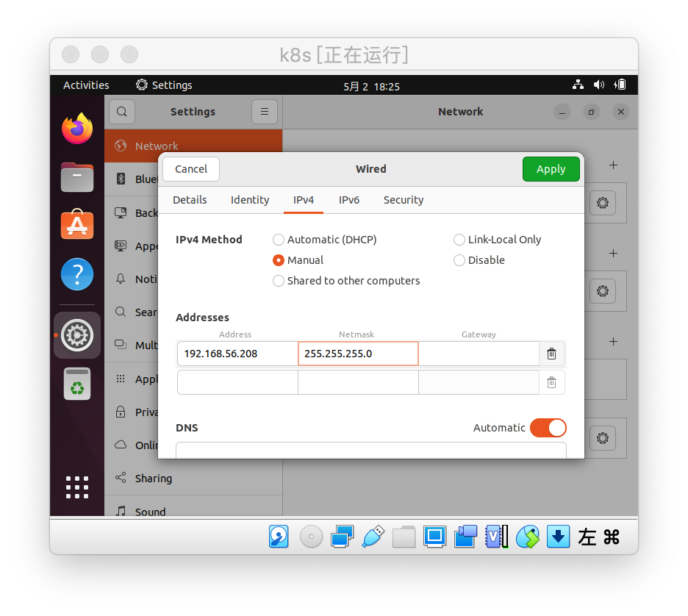Switch to the IPv6 tab
688x616 pixels.
pyautogui.click(x=349, y=200)
